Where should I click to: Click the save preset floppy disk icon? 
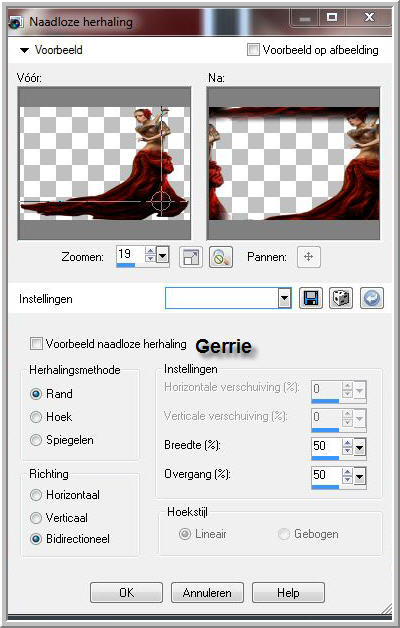coord(311,298)
